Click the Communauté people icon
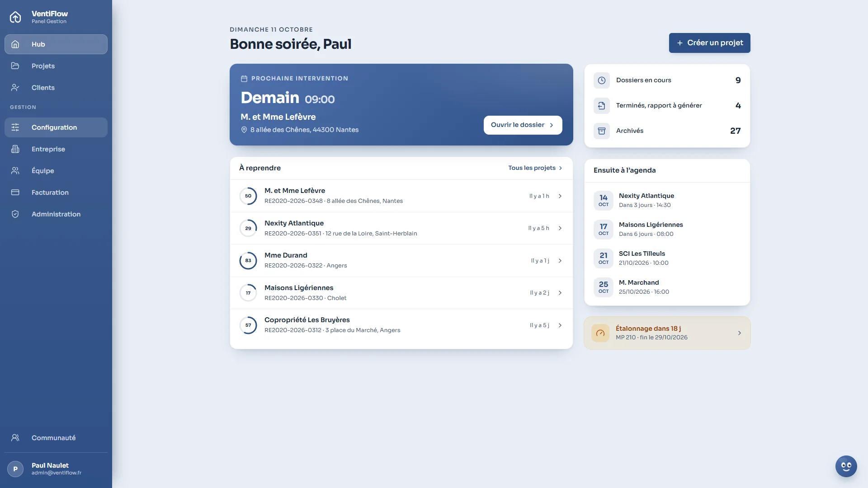Screen dimensions: 868x488 [15, 438]
